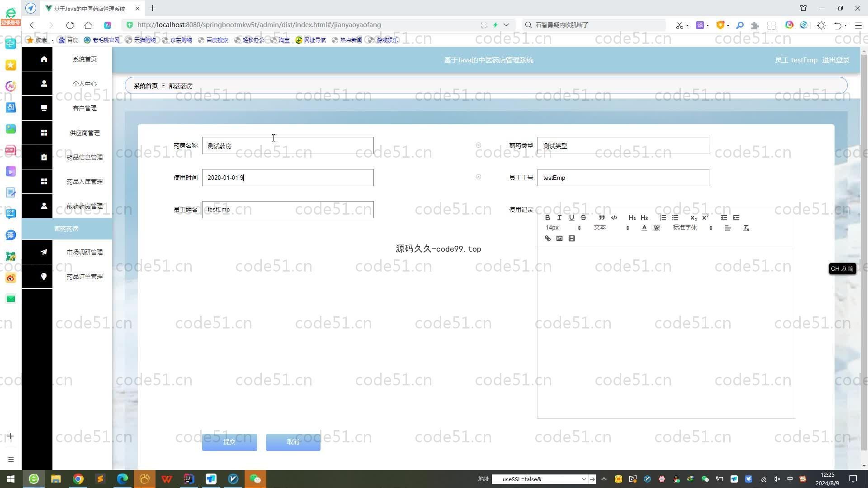Decrease indent in the editor
Image resolution: width=868 pixels, height=488 pixels.
coord(724,218)
